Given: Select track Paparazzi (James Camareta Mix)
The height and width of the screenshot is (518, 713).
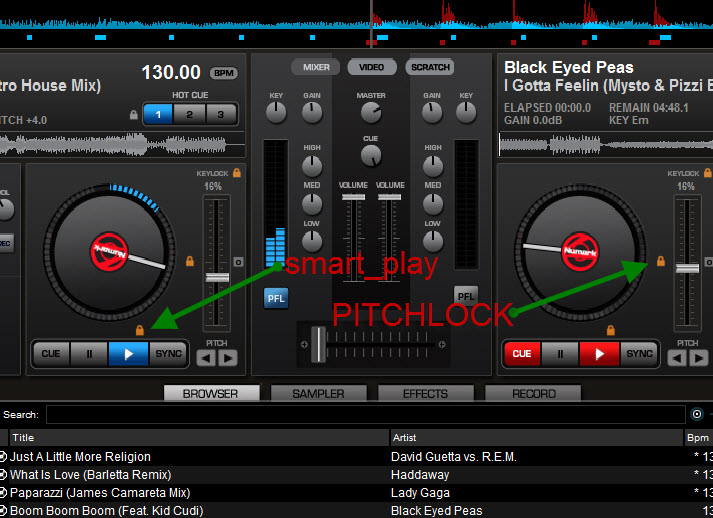Looking at the screenshot, I should click(356, 493).
